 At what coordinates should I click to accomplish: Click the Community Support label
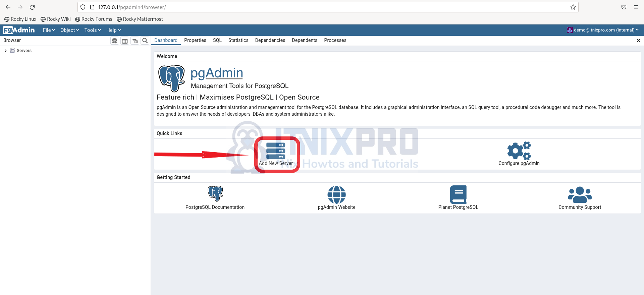(580, 207)
